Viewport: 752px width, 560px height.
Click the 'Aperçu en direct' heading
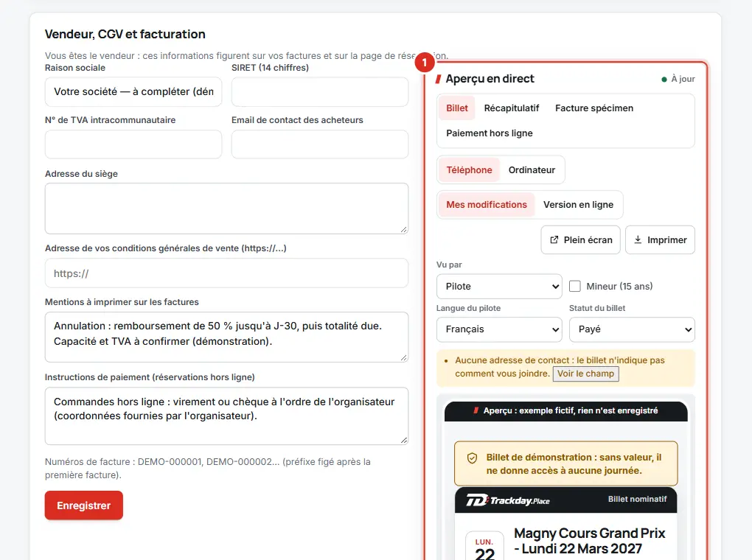[490, 79]
